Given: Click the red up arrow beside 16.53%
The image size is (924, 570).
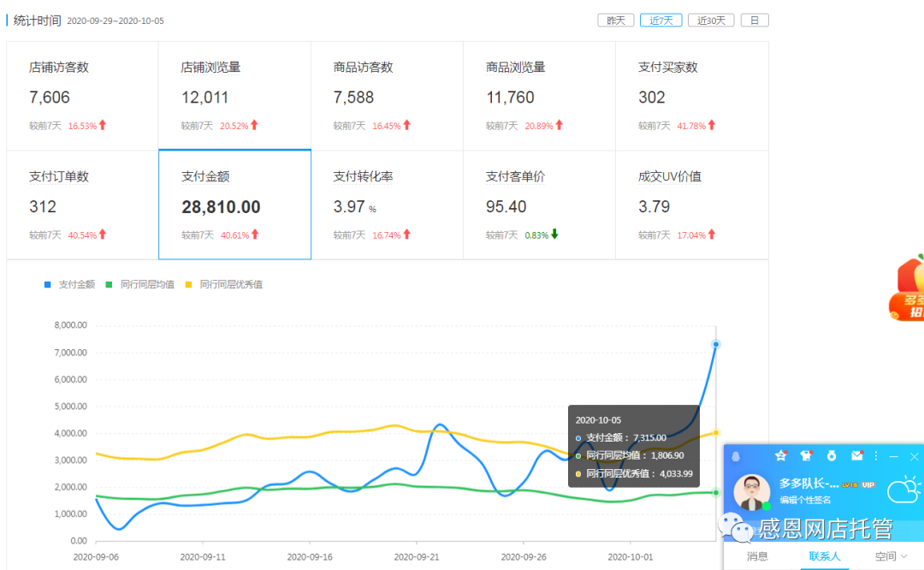Looking at the screenshot, I should 103,125.
